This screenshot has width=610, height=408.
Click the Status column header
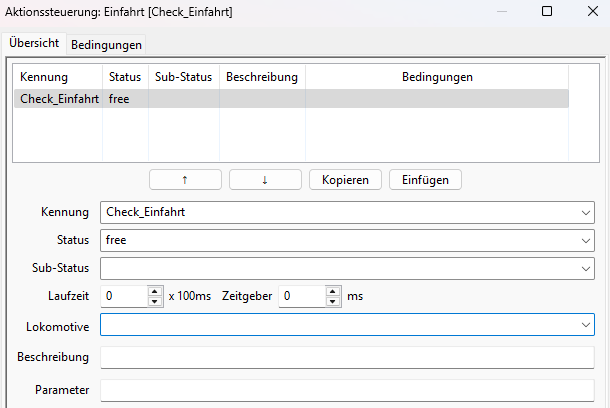click(125, 77)
